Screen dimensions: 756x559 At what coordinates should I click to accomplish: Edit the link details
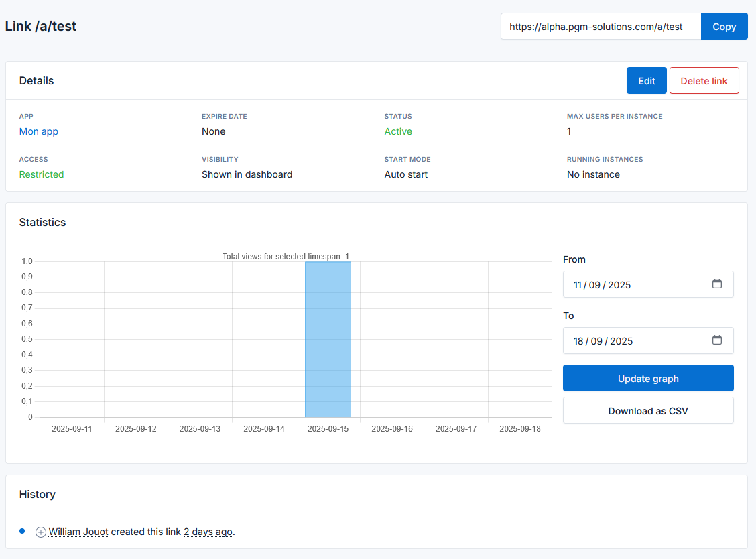[647, 80]
